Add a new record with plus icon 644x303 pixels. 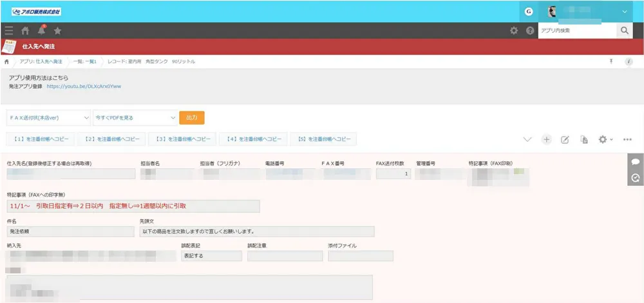coord(546,139)
